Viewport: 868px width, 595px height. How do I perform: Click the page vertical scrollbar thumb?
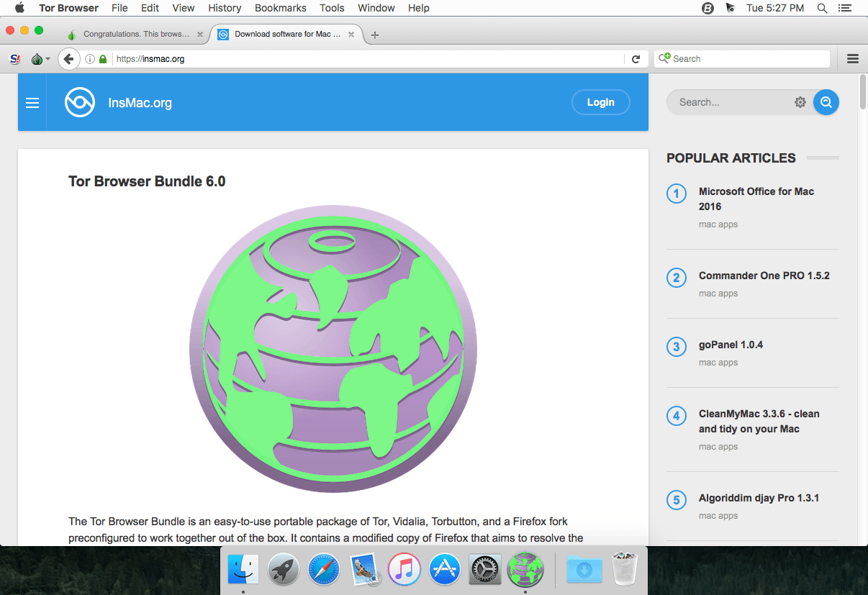click(863, 91)
